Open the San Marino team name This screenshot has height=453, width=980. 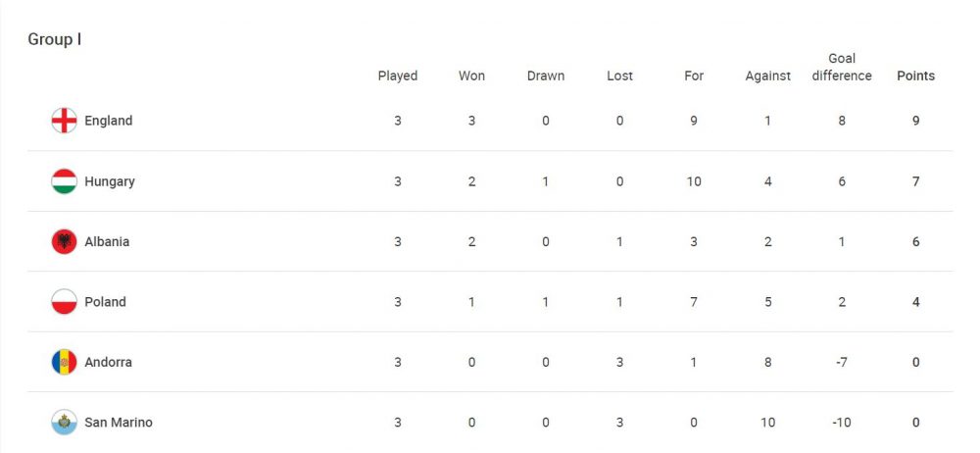[x=119, y=423]
